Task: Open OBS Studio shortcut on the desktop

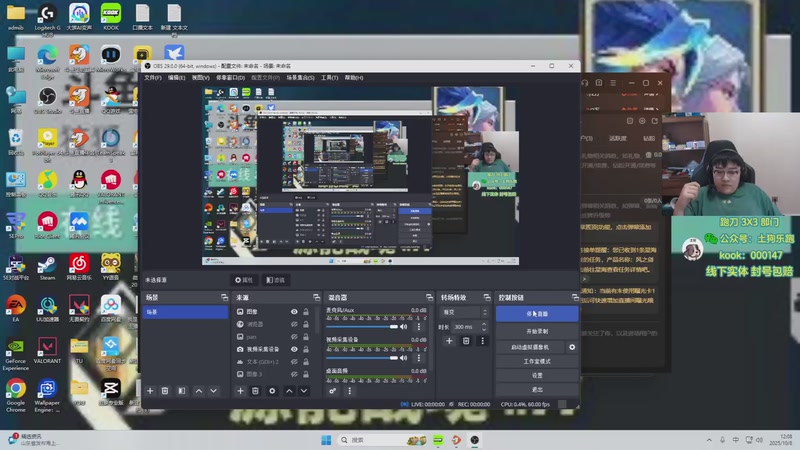Action: 47,99
